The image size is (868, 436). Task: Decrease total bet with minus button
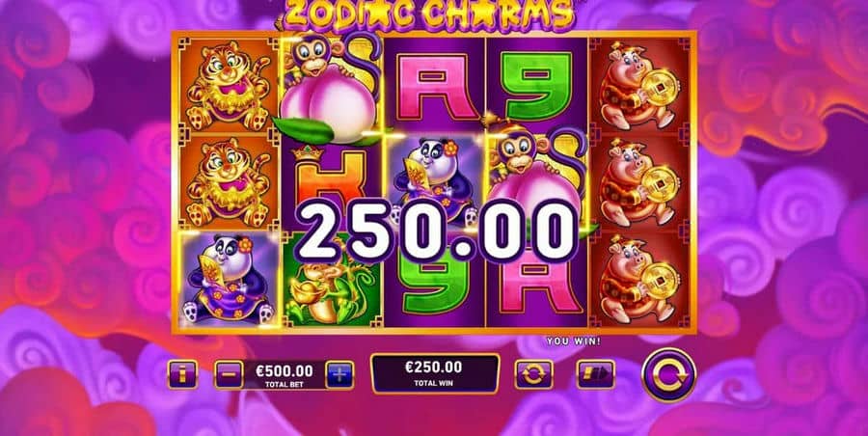(x=229, y=375)
